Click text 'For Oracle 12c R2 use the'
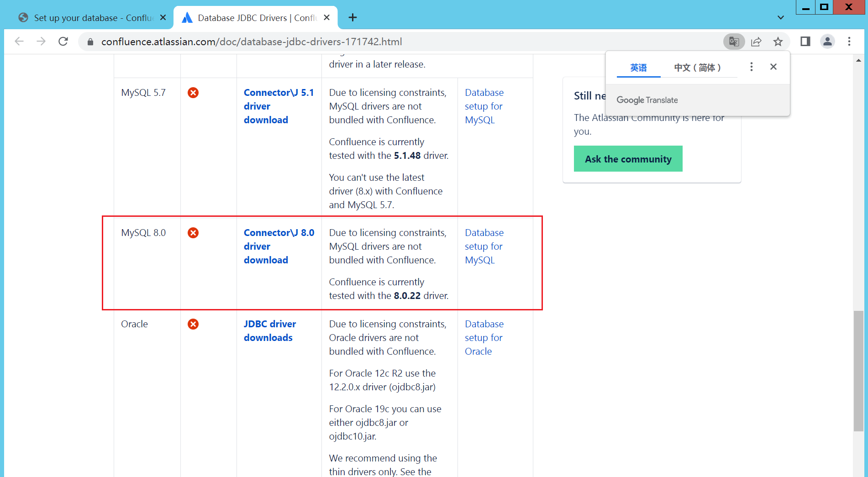Viewport: 868px width, 477px height. click(382, 373)
